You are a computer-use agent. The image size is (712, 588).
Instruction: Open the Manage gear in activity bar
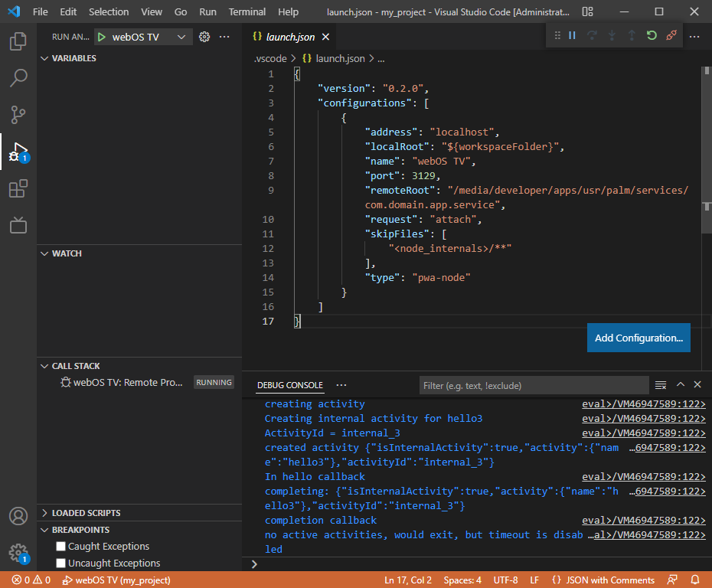[x=18, y=553]
